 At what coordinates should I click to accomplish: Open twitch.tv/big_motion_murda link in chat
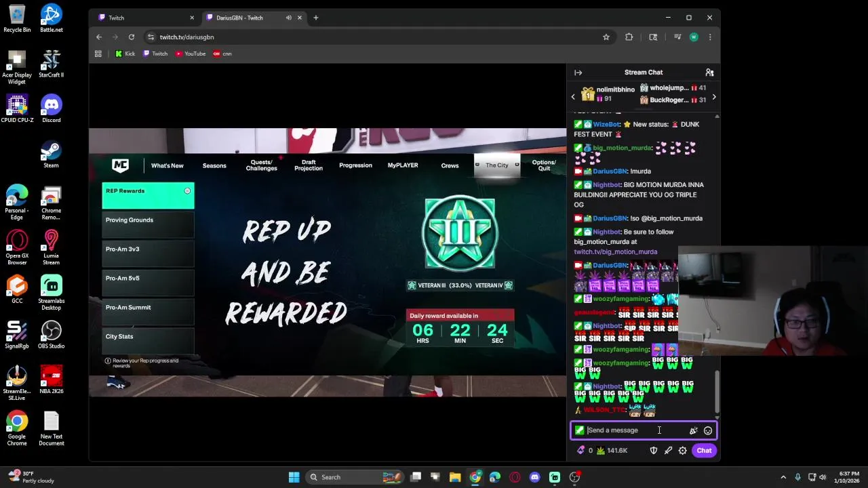click(615, 252)
